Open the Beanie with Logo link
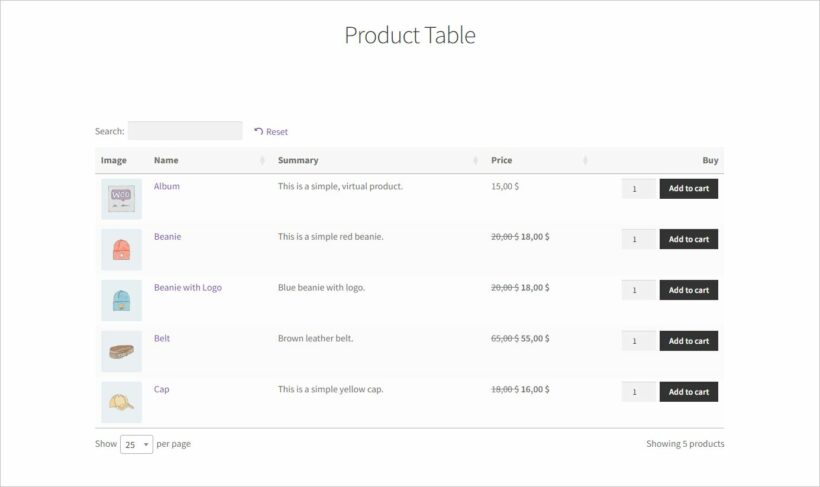The width and height of the screenshot is (820, 487). [x=188, y=288]
